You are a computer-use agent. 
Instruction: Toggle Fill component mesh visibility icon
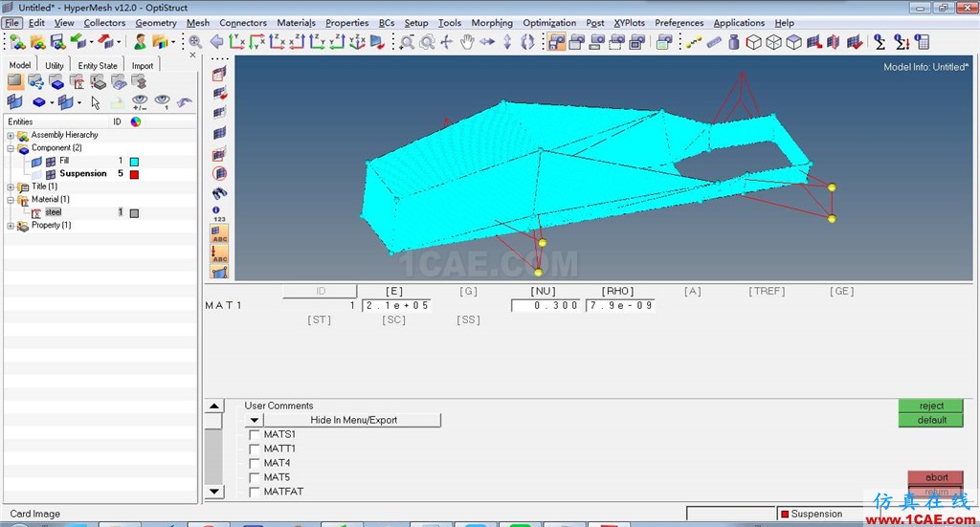pyautogui.click(x=51, y=161)
